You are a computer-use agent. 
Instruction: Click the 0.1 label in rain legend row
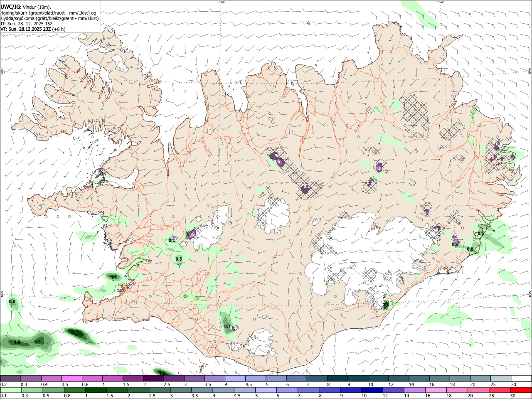pyautogui.click(x=3, y=396)
